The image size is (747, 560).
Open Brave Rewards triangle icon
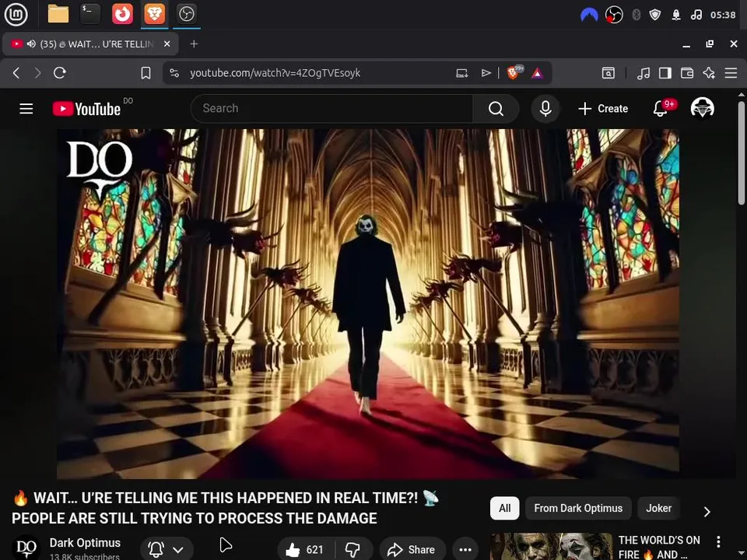538,73
